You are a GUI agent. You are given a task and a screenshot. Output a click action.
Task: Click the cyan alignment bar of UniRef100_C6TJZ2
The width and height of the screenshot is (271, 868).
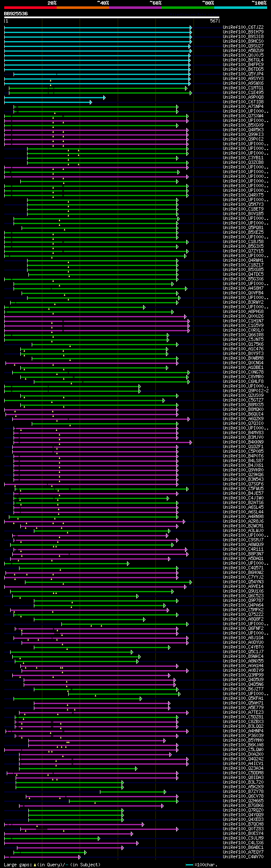[98, 28]
